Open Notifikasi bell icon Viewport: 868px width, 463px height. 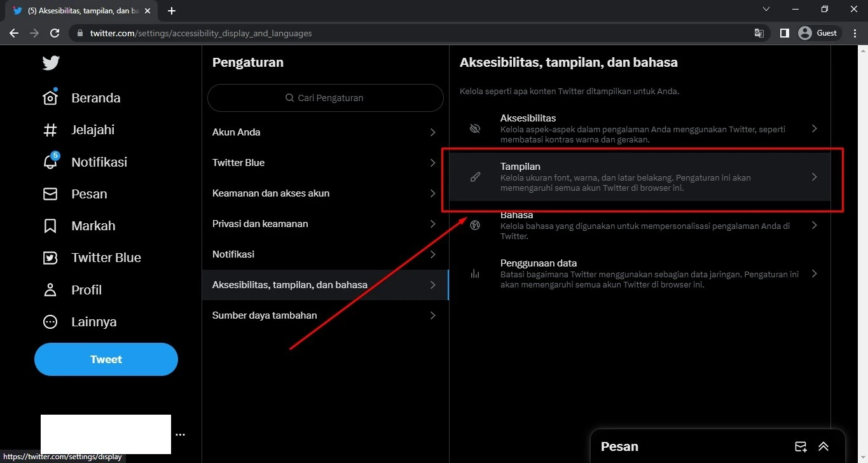pos(50,161)
